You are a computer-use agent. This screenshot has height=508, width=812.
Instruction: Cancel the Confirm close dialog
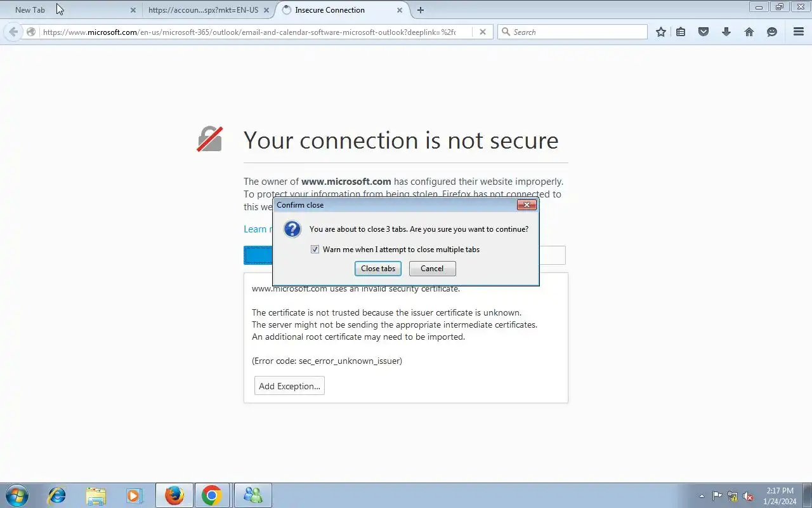click(x=432, y=269)
